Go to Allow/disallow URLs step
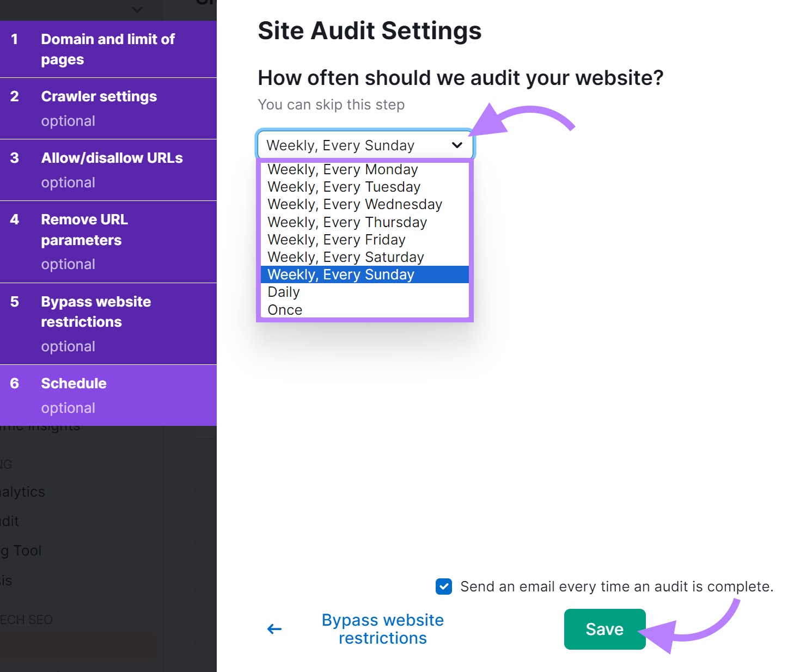800x672 pixels. point(108,169)
